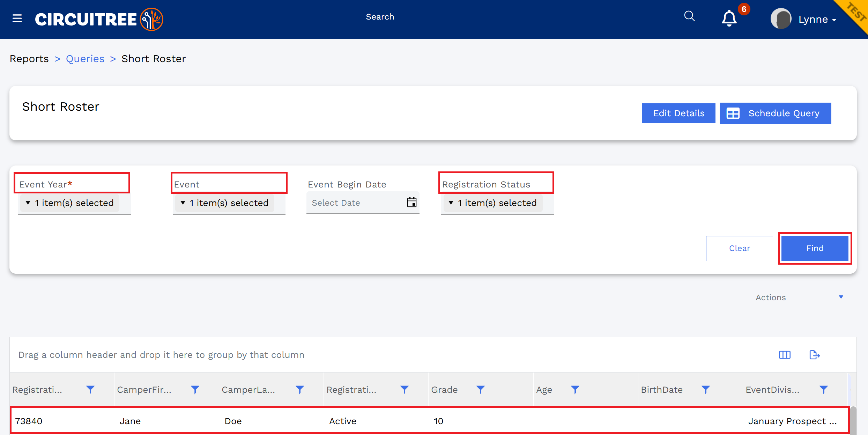The height and width of the screenshot is (435, 868).
Task: Sort by the Grade column header
Action: point(444,390)
